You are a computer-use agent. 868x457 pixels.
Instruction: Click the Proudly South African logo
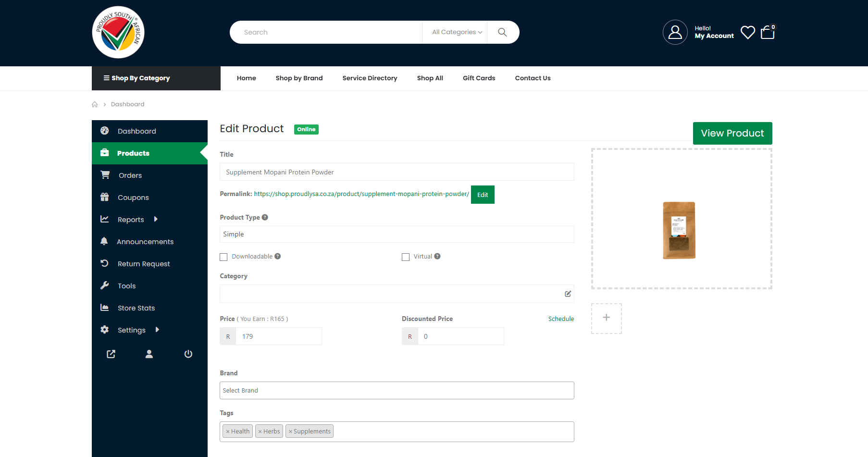point(118,32)
